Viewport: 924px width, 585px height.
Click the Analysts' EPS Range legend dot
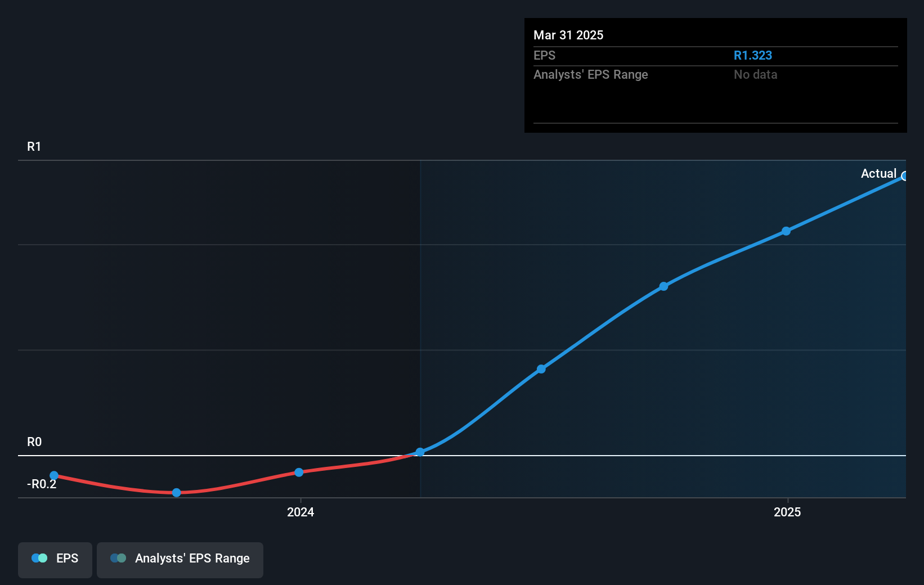click(118, 558)
